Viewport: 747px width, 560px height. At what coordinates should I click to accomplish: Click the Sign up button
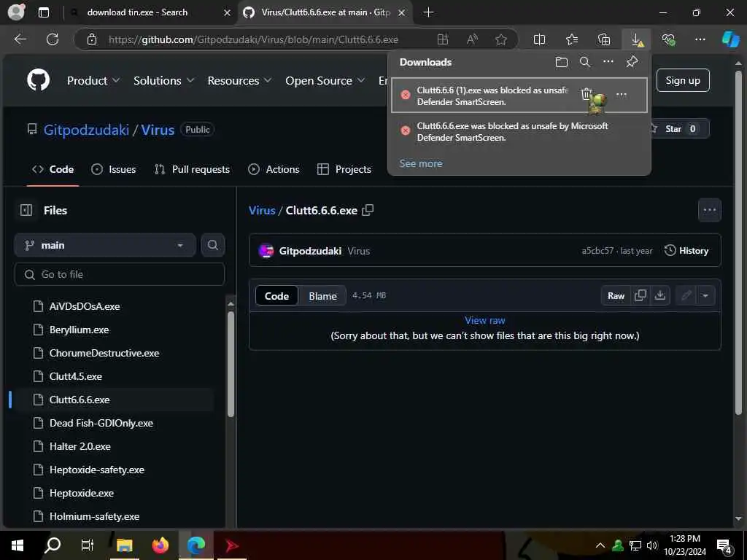[683, 80]
